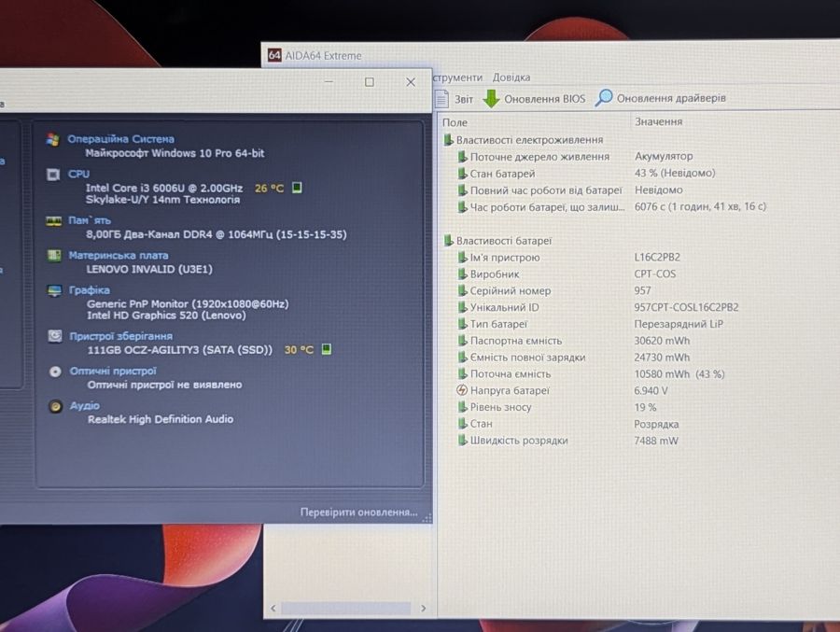Click the Напруга батареї voltage icon
The height and width of the screenshot is (632, 840).
[462, 390]
